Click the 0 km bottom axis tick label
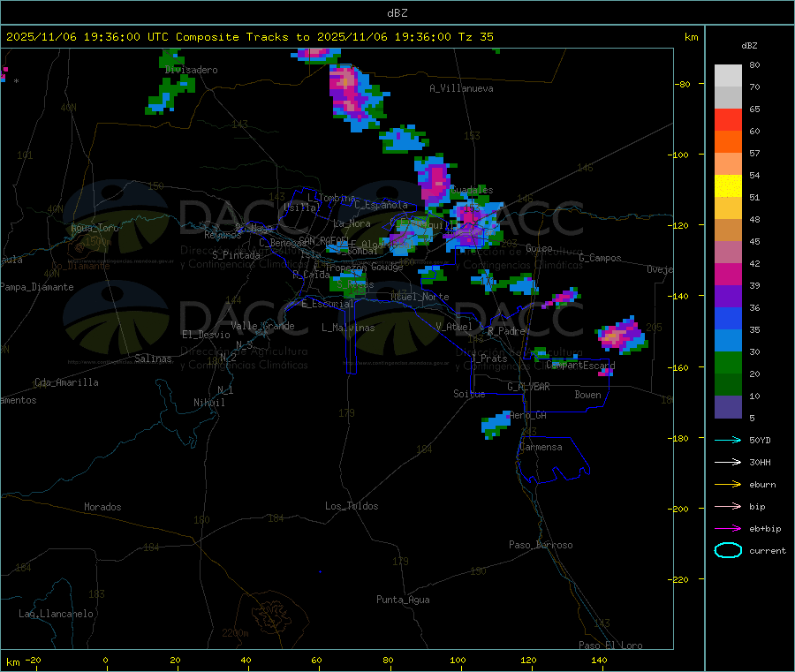The image size is (795, 672). pyautogui.click(x=105, y=660)
